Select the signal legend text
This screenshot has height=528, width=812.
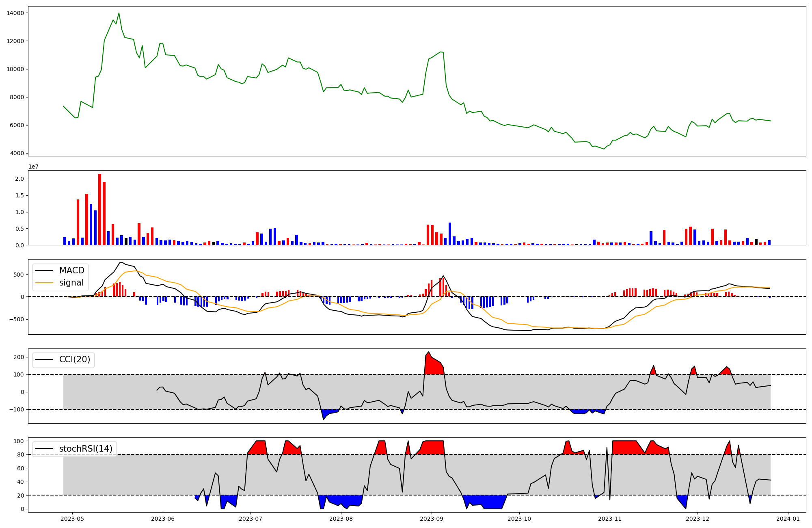[71, 283]
